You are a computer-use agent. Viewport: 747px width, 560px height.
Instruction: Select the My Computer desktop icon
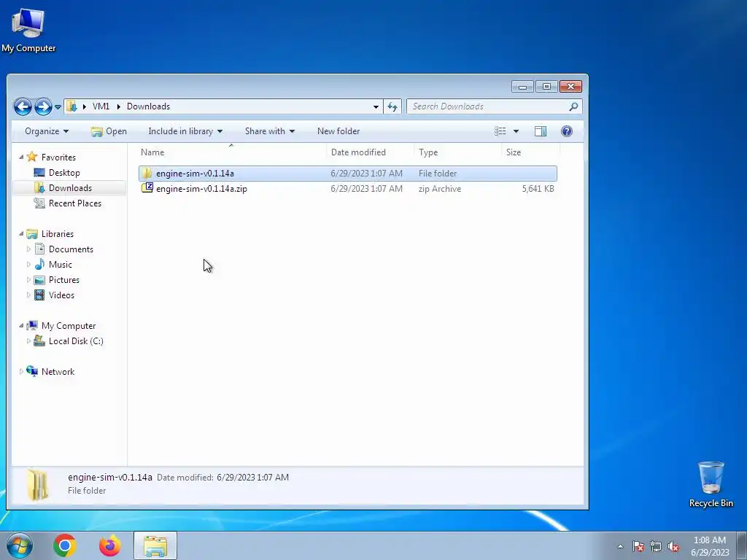coord(28,29)
